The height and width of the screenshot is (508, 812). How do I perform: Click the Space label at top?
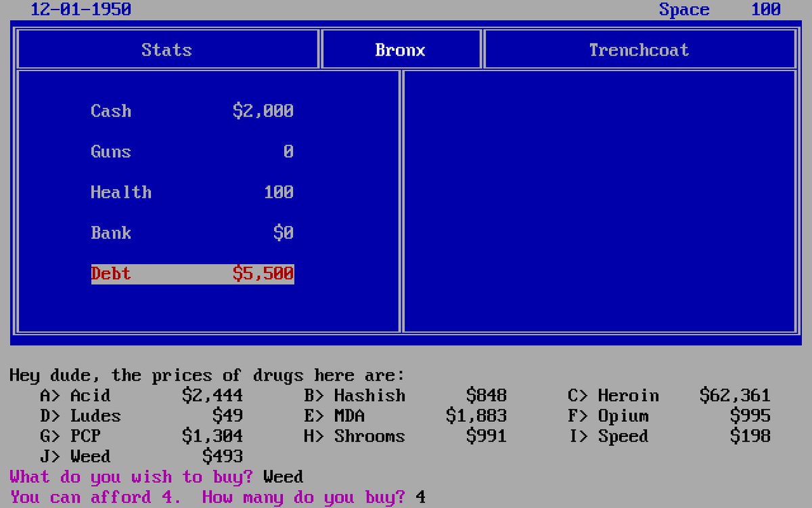click(684, 9)
